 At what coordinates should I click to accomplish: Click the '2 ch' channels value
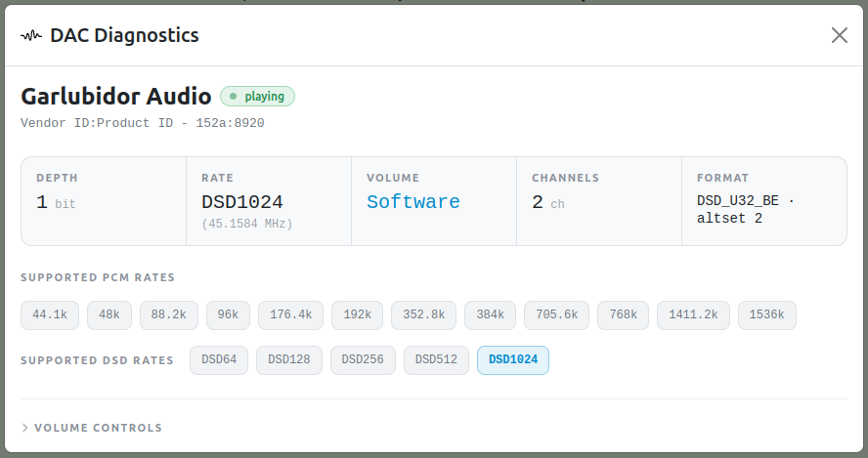tap(548, 202)
